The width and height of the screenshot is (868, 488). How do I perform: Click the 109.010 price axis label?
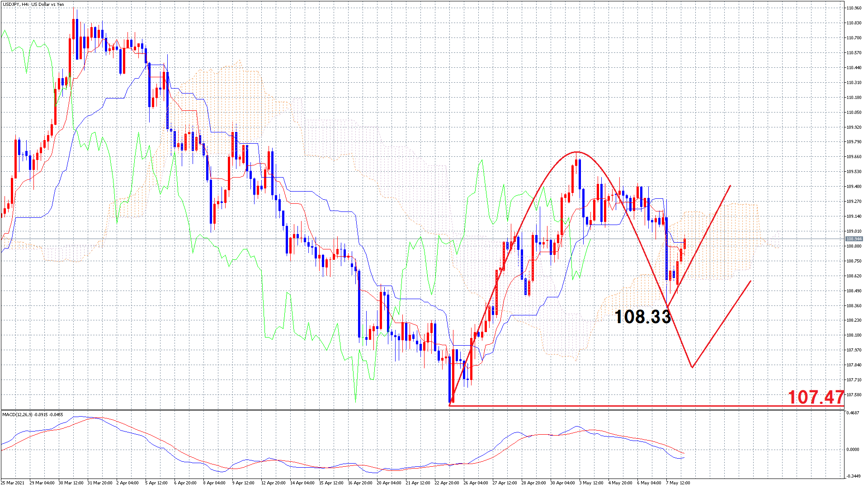tap(854, 231)
